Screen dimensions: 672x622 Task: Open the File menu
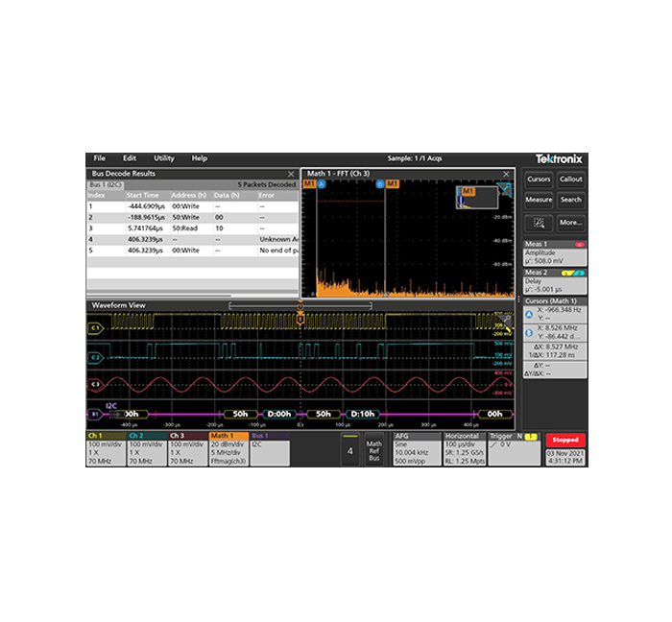[100, 158]
